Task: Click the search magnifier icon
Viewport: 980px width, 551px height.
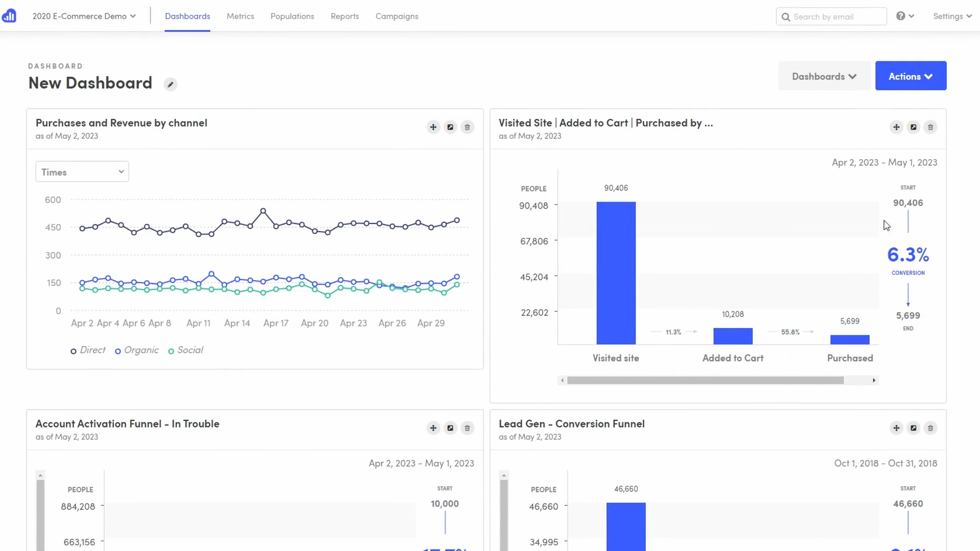Action: [786, 16]
